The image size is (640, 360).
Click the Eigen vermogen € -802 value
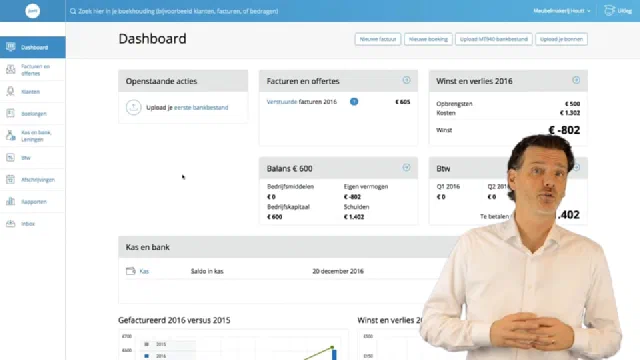(352, 197)
